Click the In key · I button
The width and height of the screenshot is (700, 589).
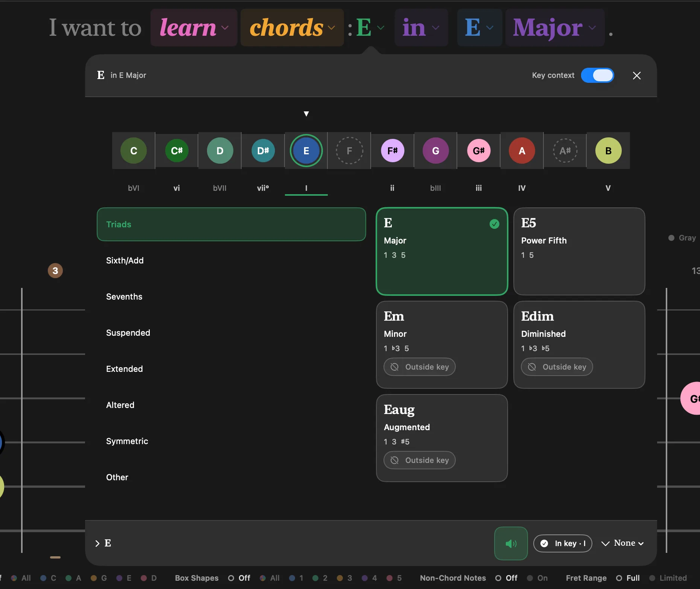tap(563, 543)
